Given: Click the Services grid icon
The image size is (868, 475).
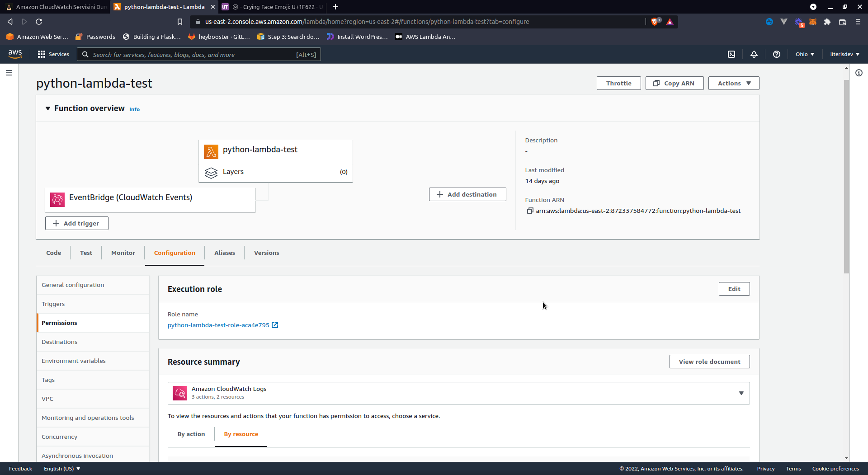Looking at the screenshot, I should coord(42,54).
